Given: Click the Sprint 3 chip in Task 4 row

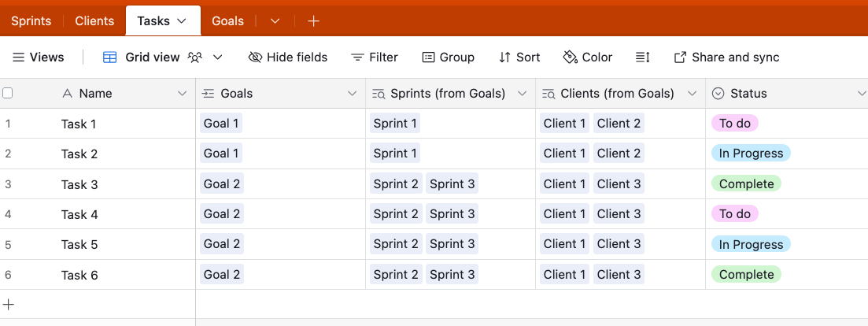Looking at the screenshot, I should [x=452, y=213].
